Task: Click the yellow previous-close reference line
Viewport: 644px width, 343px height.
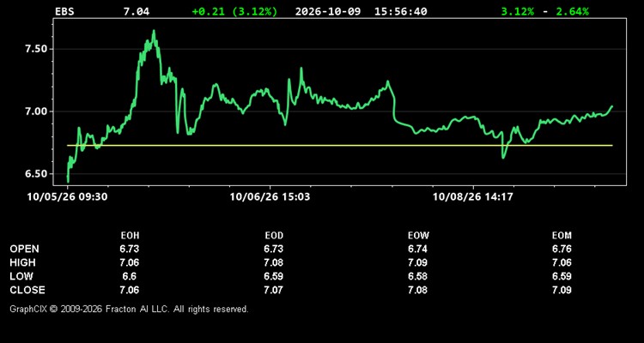Action: [x=340, y=145]
